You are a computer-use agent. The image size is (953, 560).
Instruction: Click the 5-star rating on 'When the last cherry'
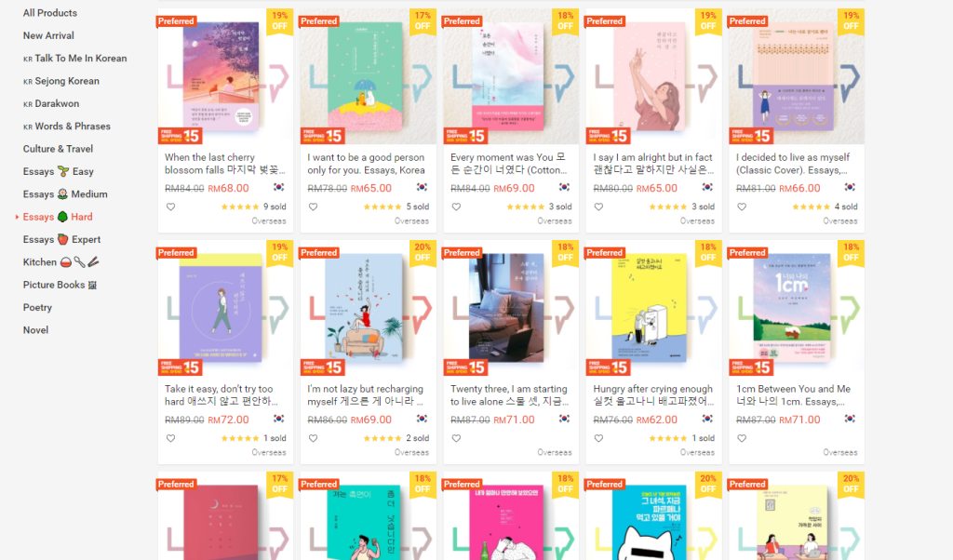(x=240, y=207)
